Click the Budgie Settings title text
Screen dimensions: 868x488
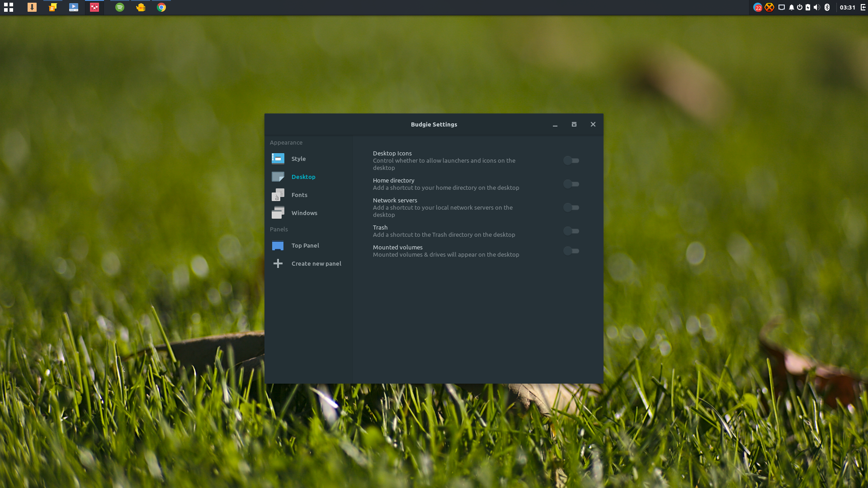pyautogui.click(x=434, y=124)
